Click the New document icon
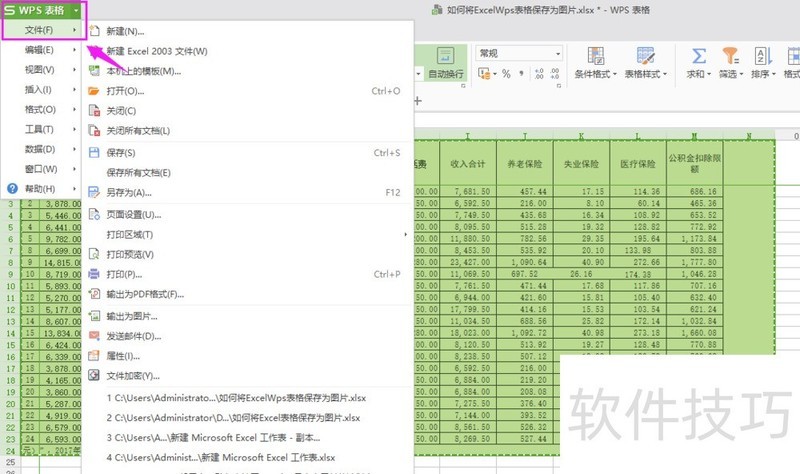Viewport: 800px width, 474px height. tap(94, 31)
